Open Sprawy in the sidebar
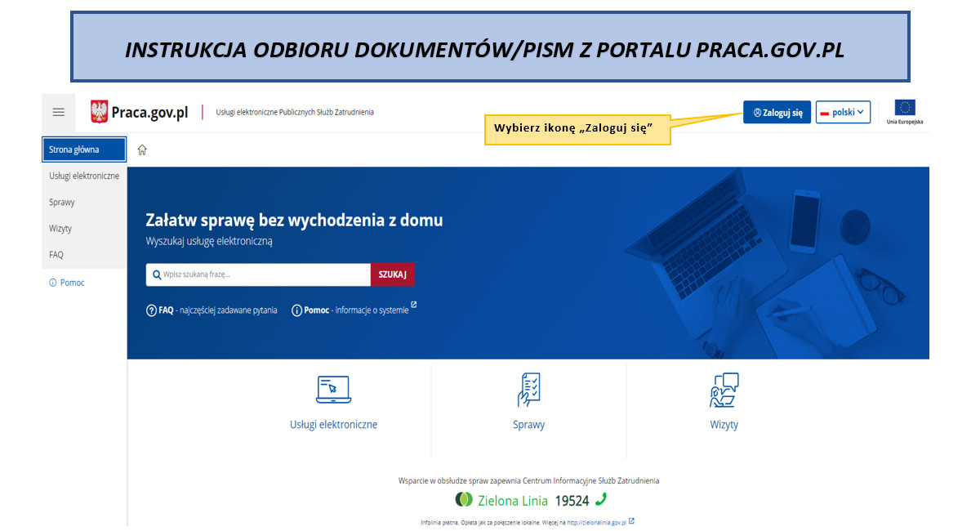The height and width of the screenshot is (531, 980). coord(84,202)
